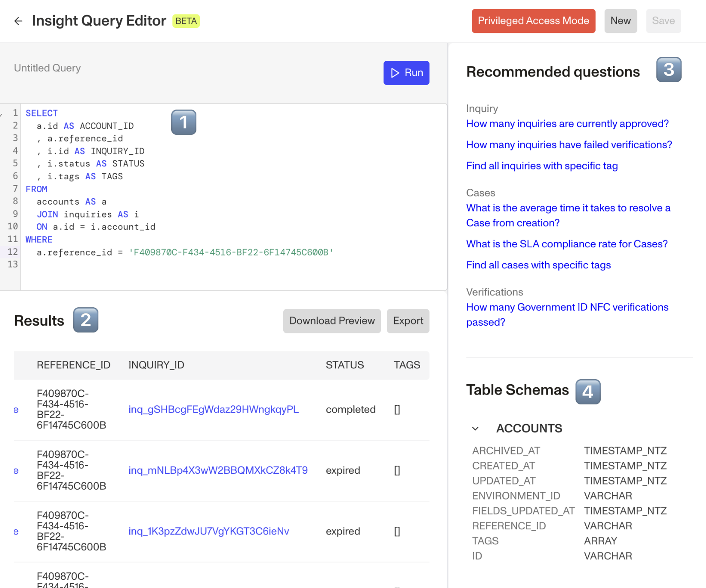Open inquiry inq_gSHBcgFEgWdaz29HWngkqyPL link

point(214,410)
